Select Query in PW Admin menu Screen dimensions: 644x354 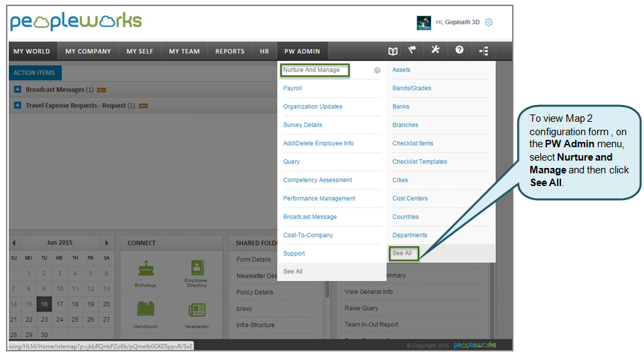[x=291, y=161]
